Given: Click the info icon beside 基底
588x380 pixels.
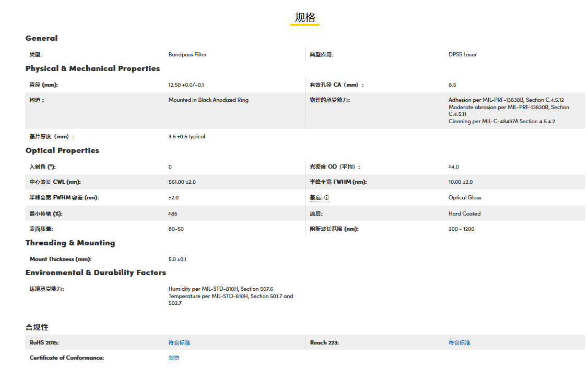Looking at the screenshot, I should (327, 198).
